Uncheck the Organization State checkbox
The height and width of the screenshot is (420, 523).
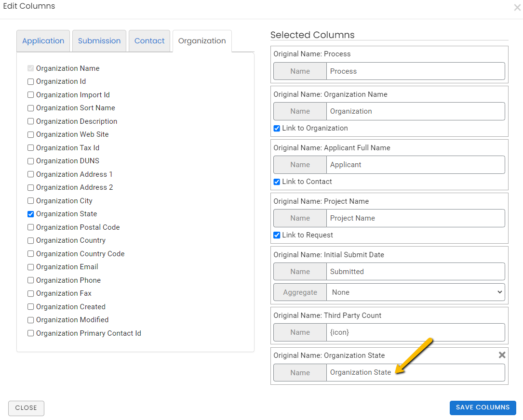point(30,214)
